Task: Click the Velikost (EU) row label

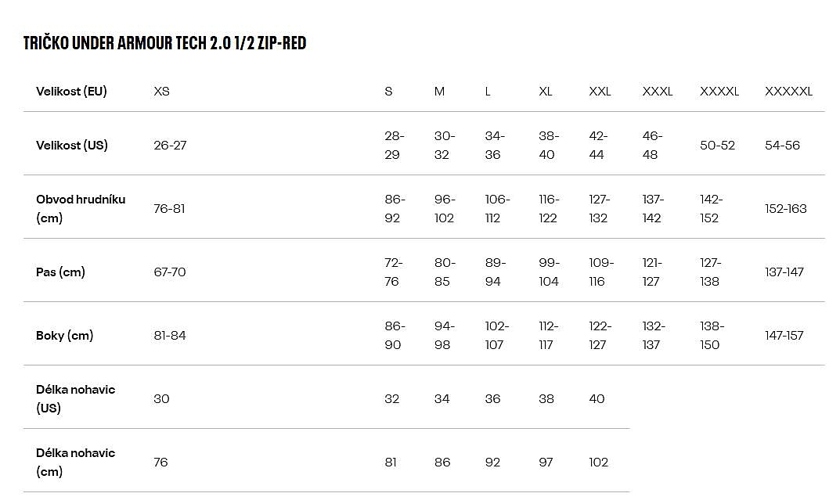Action: click(x=71, y=92)
